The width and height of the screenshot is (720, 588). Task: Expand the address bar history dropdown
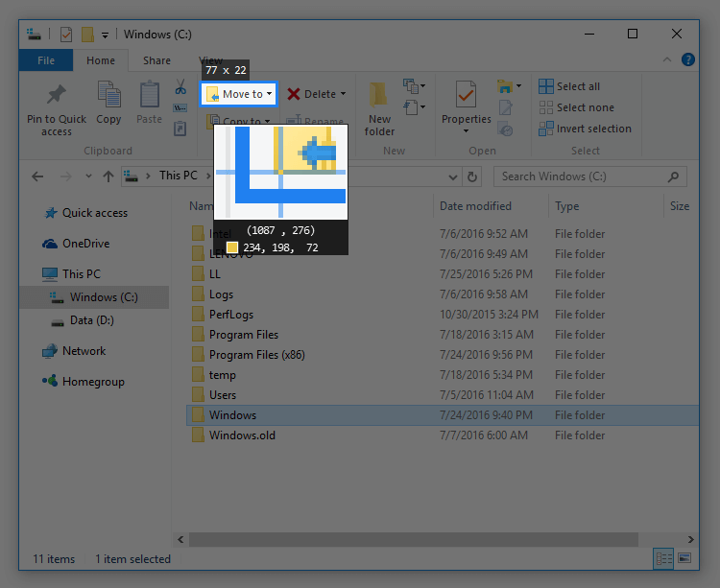coord(452,176)
